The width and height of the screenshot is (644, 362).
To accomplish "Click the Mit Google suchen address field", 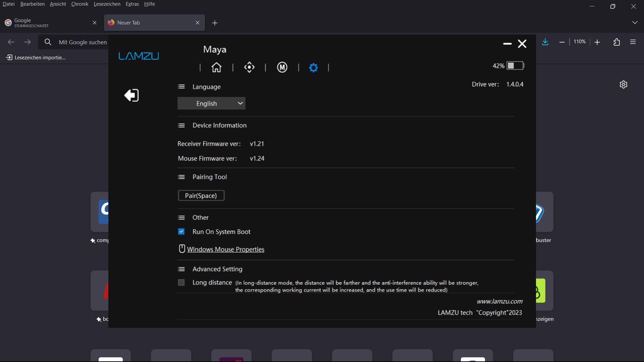I will [83, 42].
